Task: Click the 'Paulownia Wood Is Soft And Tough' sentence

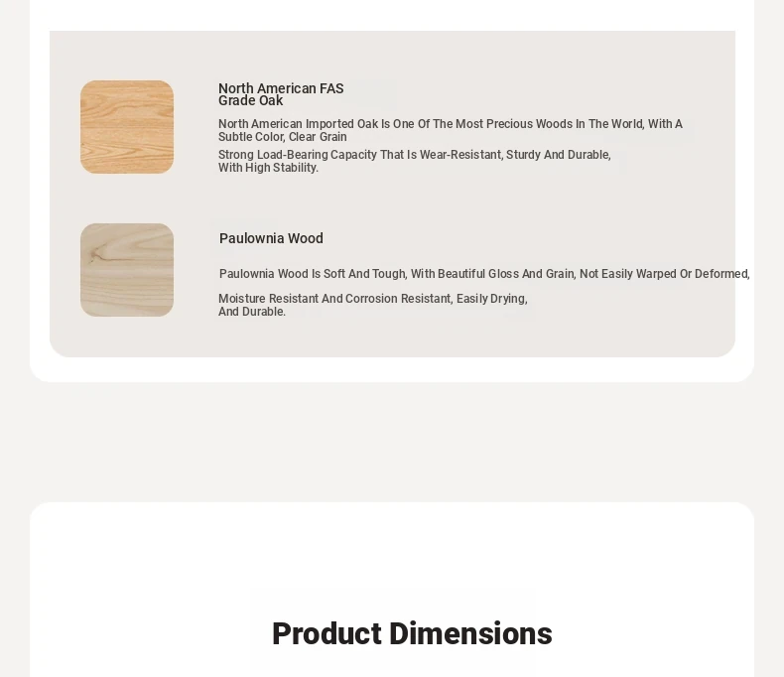Action: point(484,274)
